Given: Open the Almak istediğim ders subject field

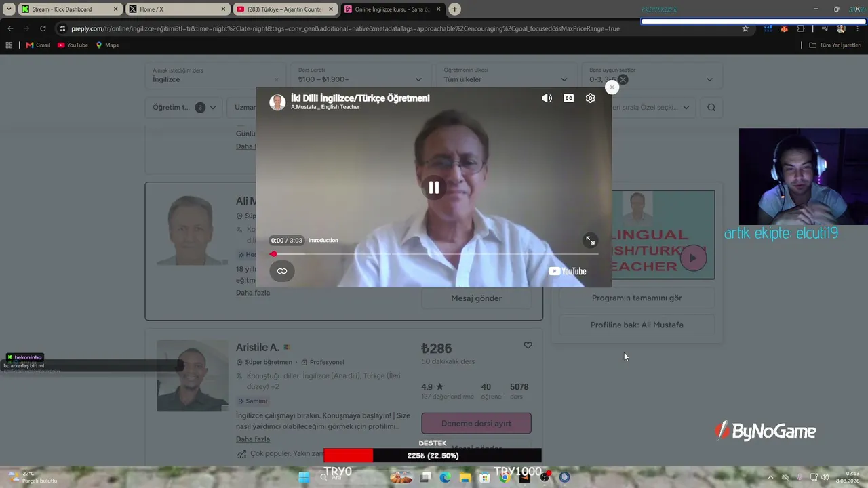Looking at the screenshot, I should point(215,75).
